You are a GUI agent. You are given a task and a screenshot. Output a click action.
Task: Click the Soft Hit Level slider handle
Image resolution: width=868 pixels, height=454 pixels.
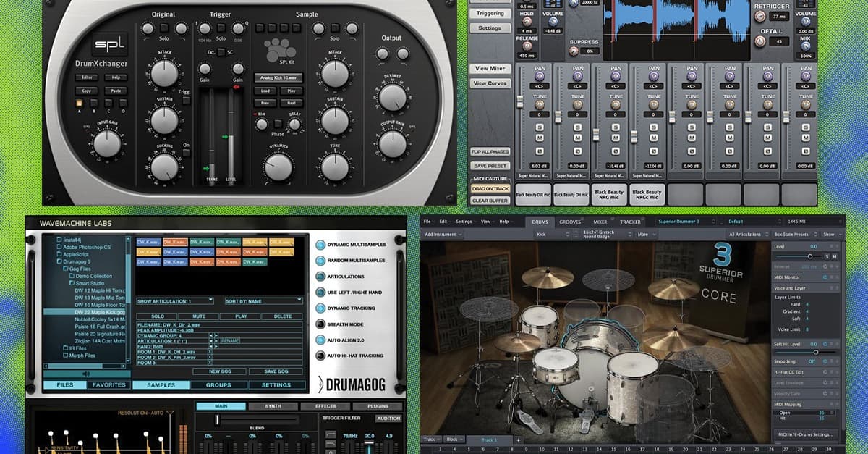817,353
